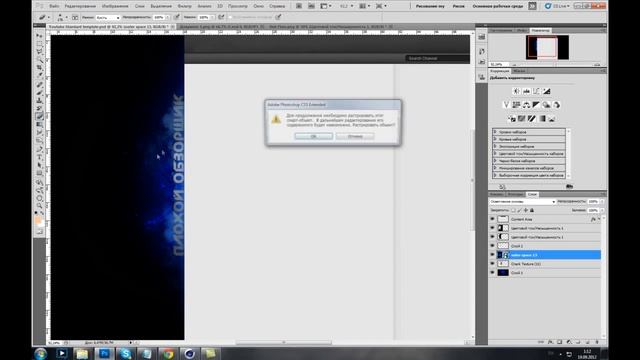Screen dimensions: 640x360
Task: Expand the Экспозиция наборов presets
Action: pos(495,146)
